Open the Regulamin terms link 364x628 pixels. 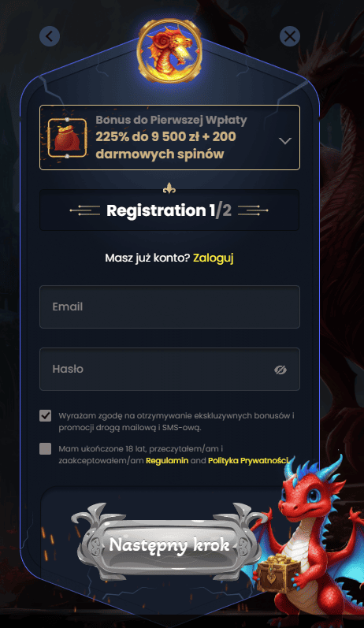pos(167,461)
